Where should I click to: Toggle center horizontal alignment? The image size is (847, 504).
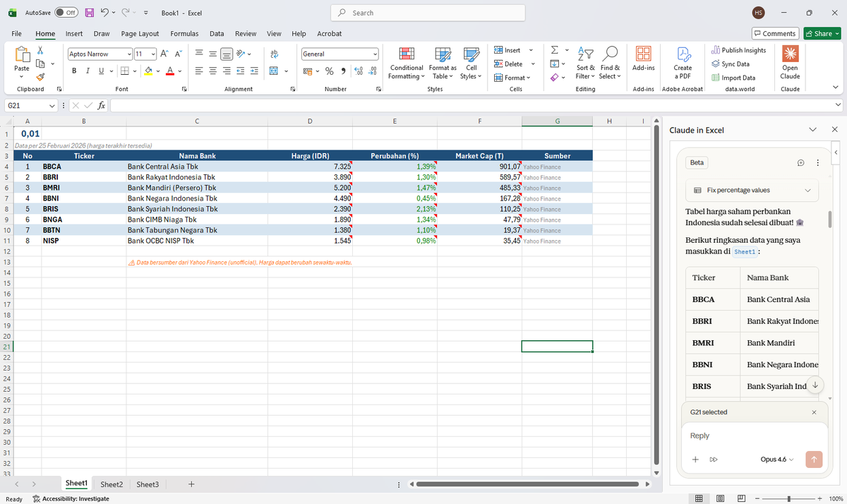pos(214,71)
